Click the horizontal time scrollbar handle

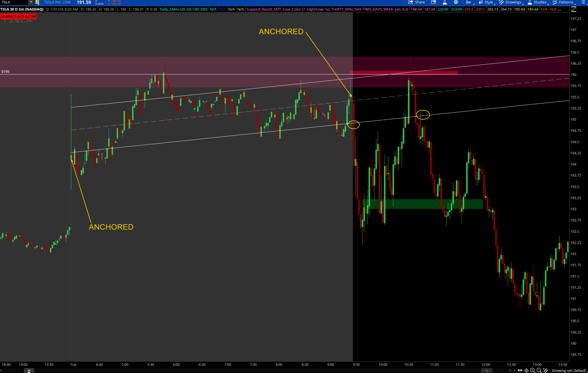click(x=487, y=370)
